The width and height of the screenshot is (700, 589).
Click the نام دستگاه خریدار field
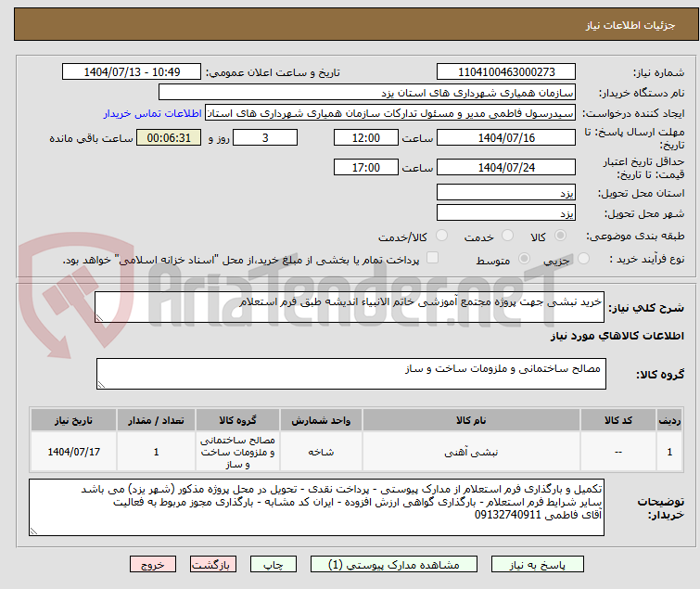click(367, 93)
